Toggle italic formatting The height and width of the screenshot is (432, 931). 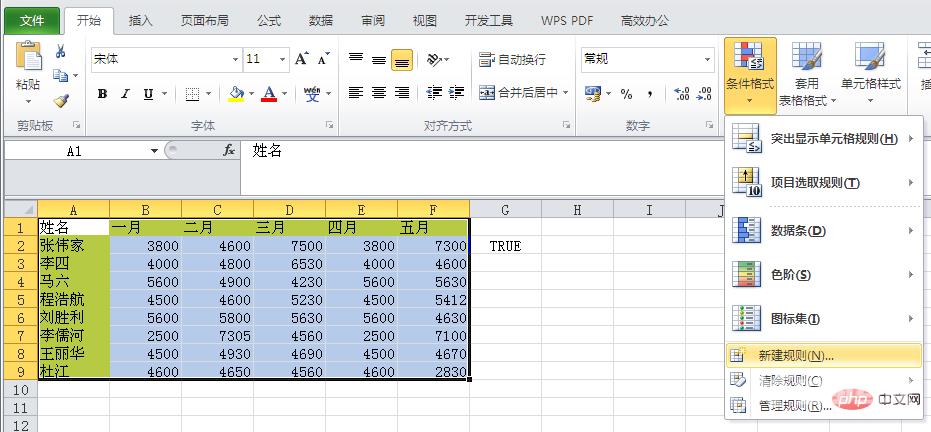[125, 94]
